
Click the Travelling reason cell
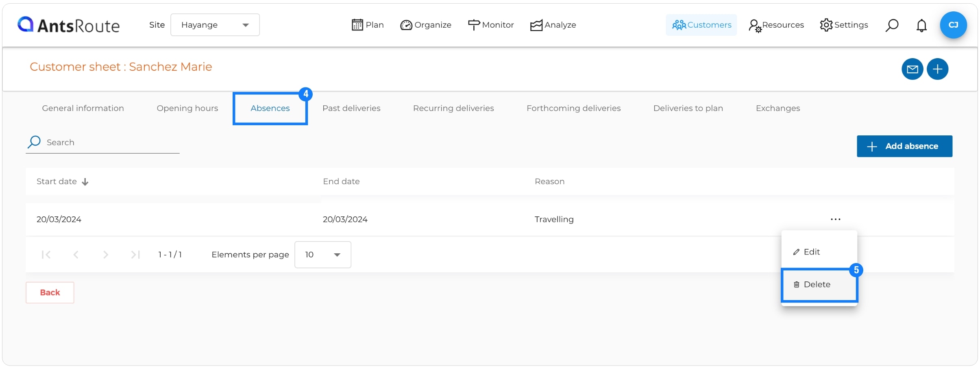(554, 219)
